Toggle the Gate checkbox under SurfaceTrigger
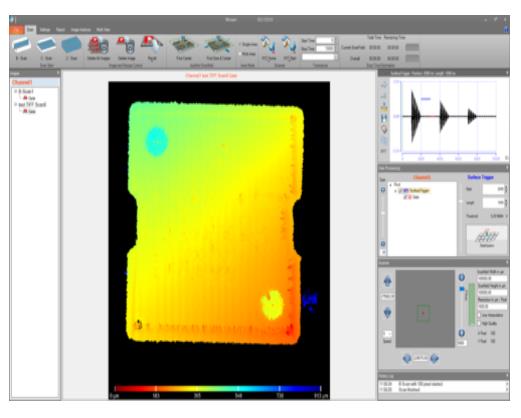 click(406, 197)
